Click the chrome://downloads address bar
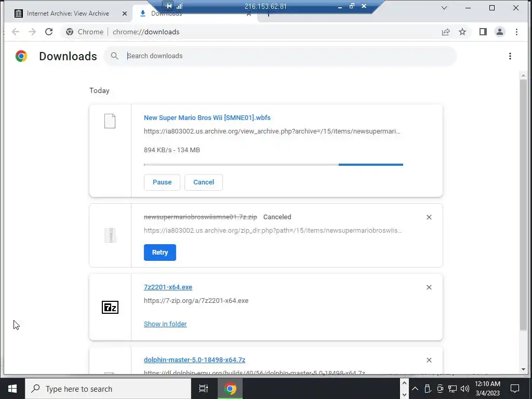 click(x=250, y=32)
